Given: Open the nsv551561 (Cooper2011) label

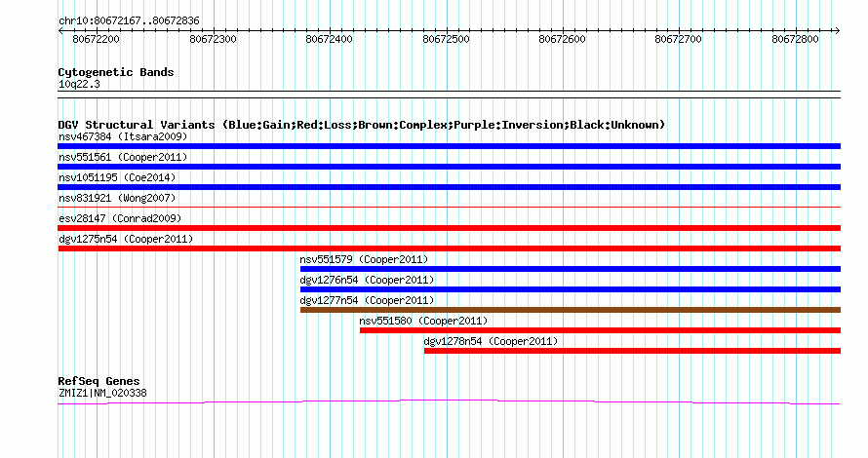Looking at the screenshot, I should (x=123, y=157).
